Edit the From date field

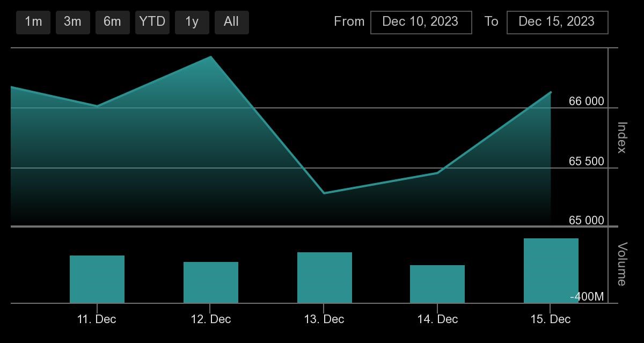pos(421,22)
